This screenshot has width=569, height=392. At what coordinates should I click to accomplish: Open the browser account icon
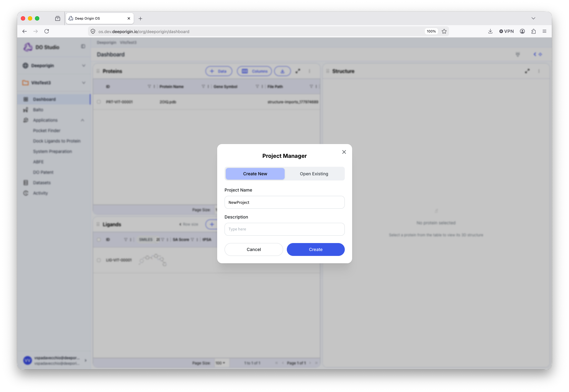[x=522, y=31]
